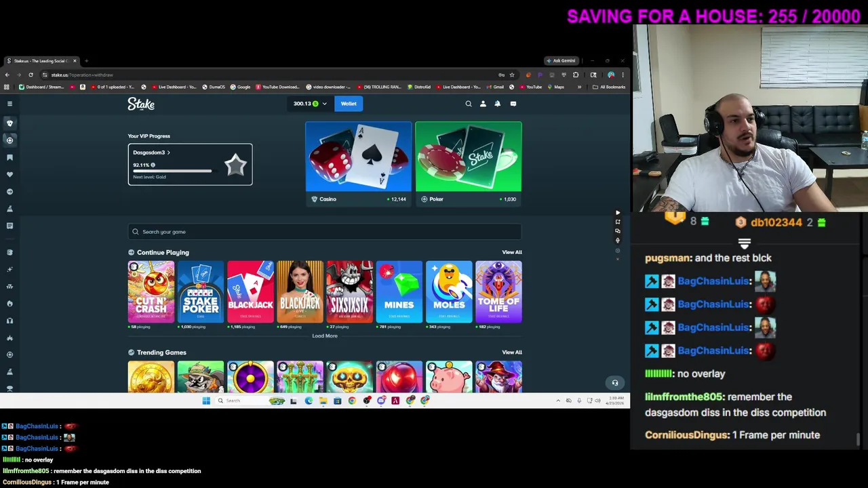Image resolution: width=868 pixels, height=488 pixels.
Task: Open favourites heart icon in sidebar
Action: click(9, 174)
